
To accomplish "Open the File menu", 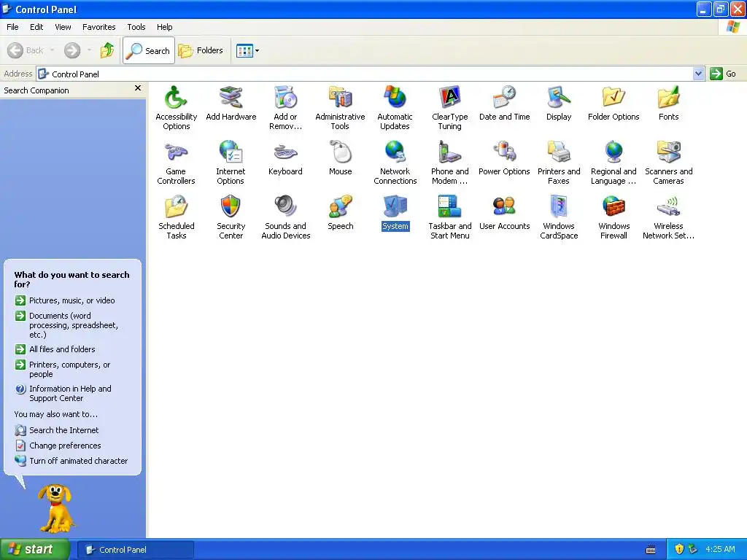I will coord(12,27).
